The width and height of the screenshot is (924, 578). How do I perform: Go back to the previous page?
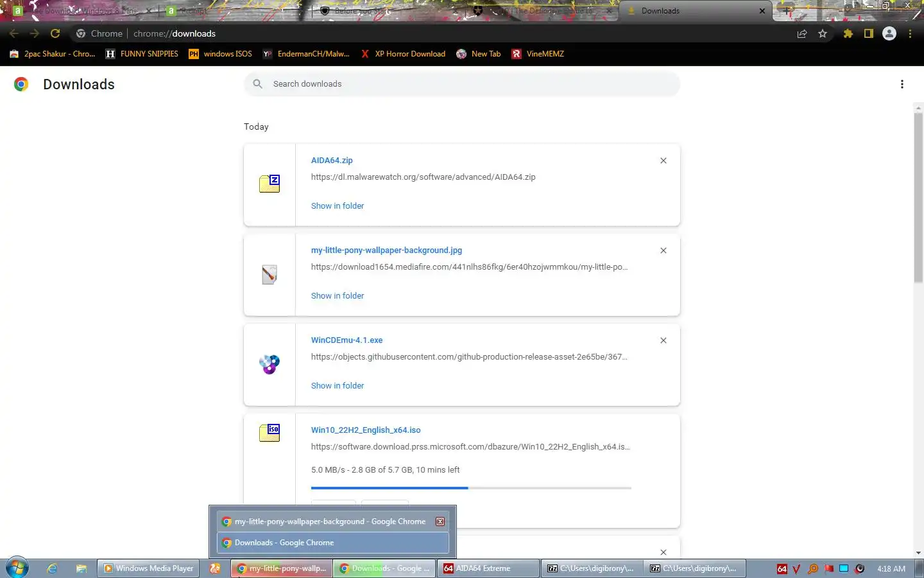(x=14, y=33)
